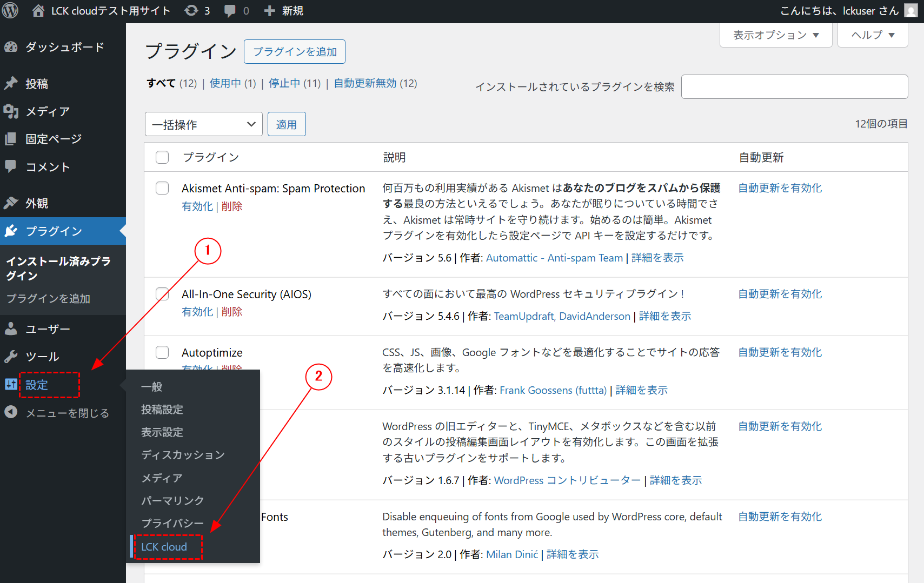Screen dimensions: 924x583
Task: Click the comments bubble icon in admin bar
Action: (230, 11)
